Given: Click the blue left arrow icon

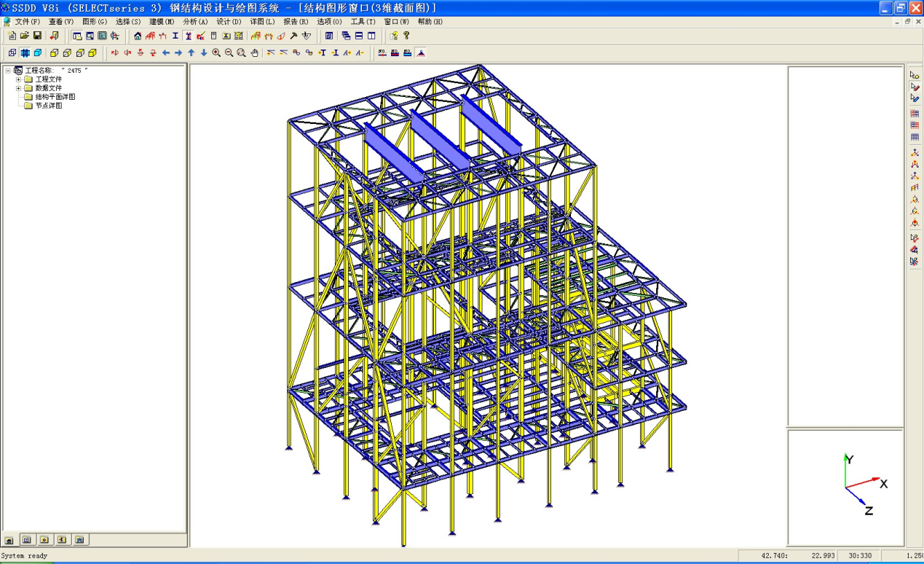Looking at the screenshot, I should [166, 52].
